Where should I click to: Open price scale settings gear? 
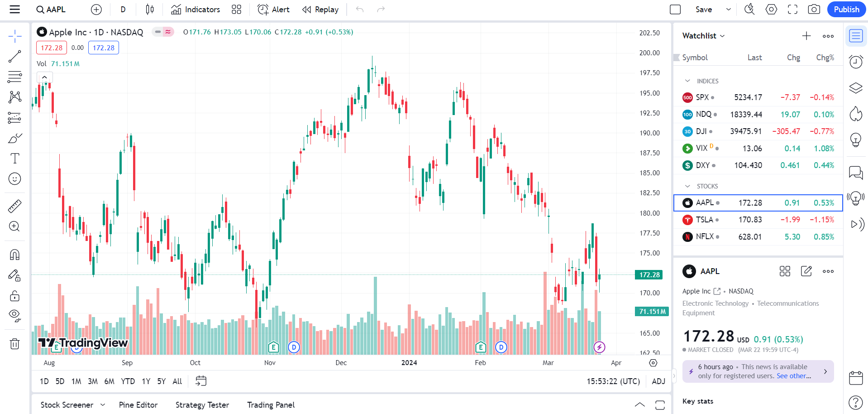[x=653, y=363]
